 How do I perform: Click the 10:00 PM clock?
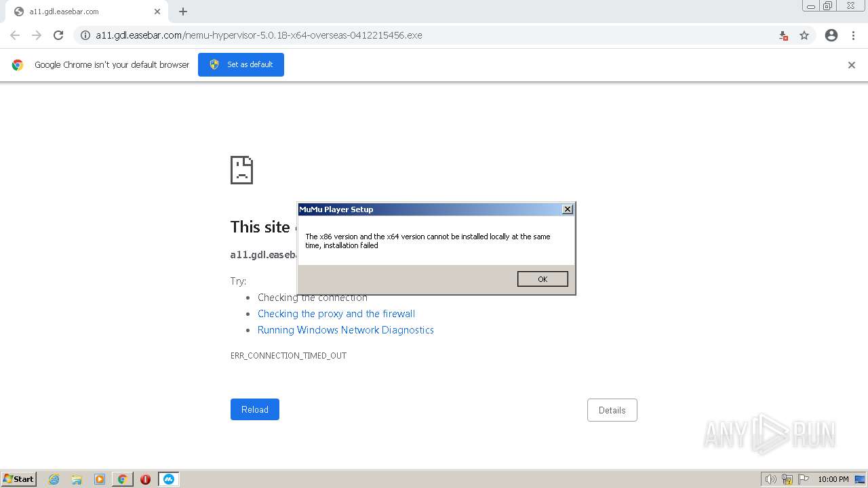833,479
